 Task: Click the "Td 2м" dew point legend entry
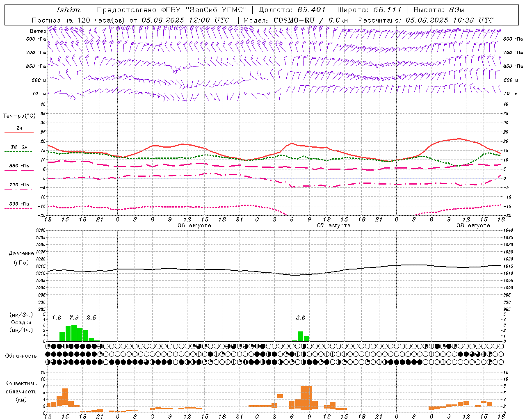point(19,147)
